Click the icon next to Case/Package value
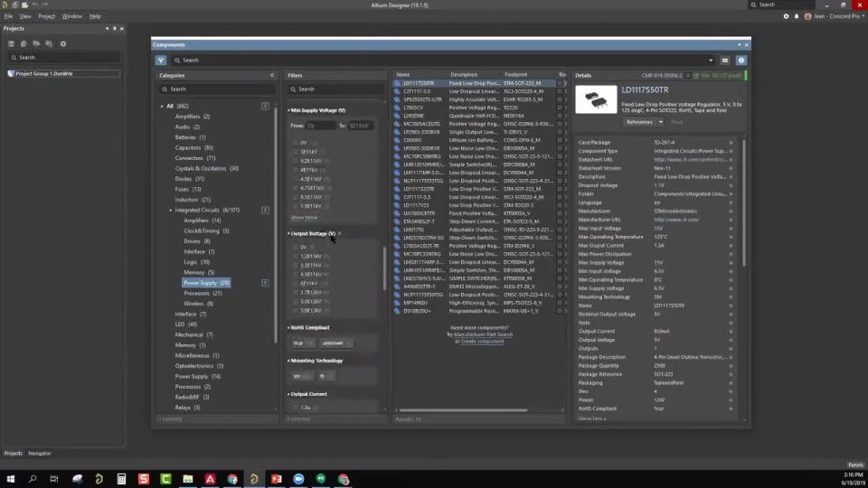 [731, 143]
